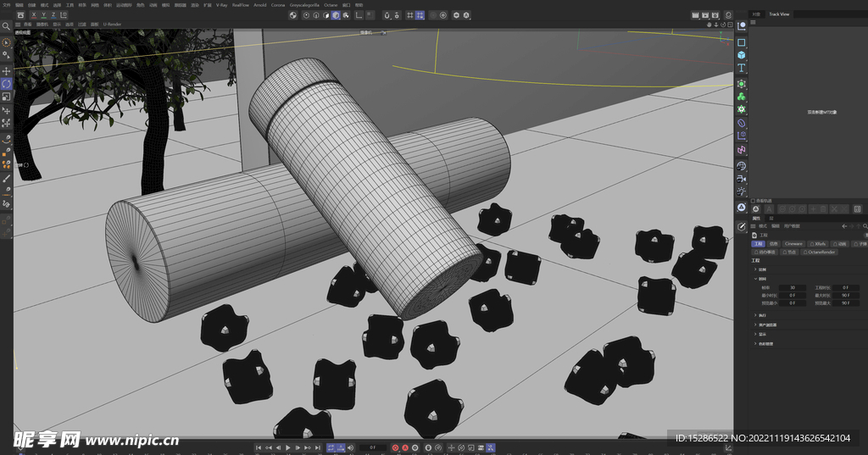Select the Rectangle spline icon
This screenshot has height=455, width=868.
click(741, 42)
